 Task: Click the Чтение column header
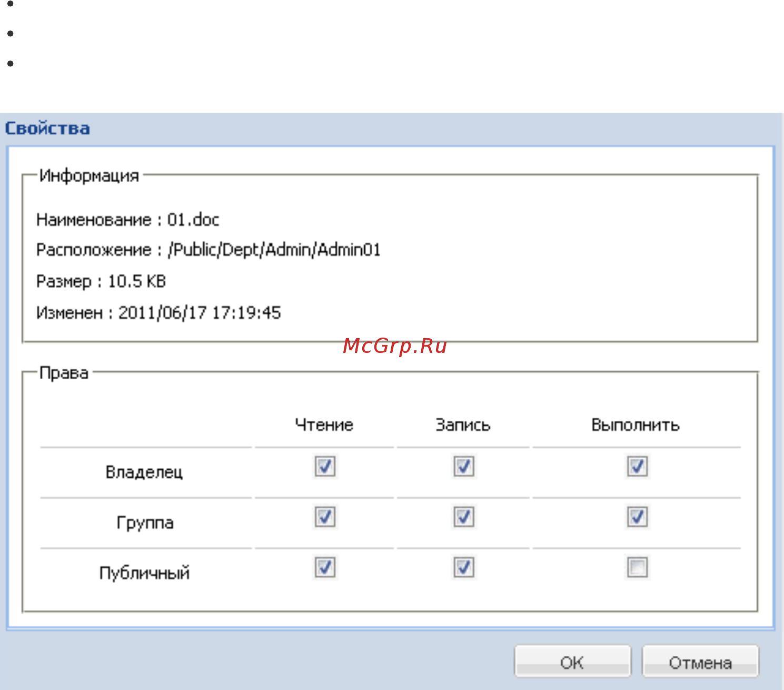click(x=324, y=425)
